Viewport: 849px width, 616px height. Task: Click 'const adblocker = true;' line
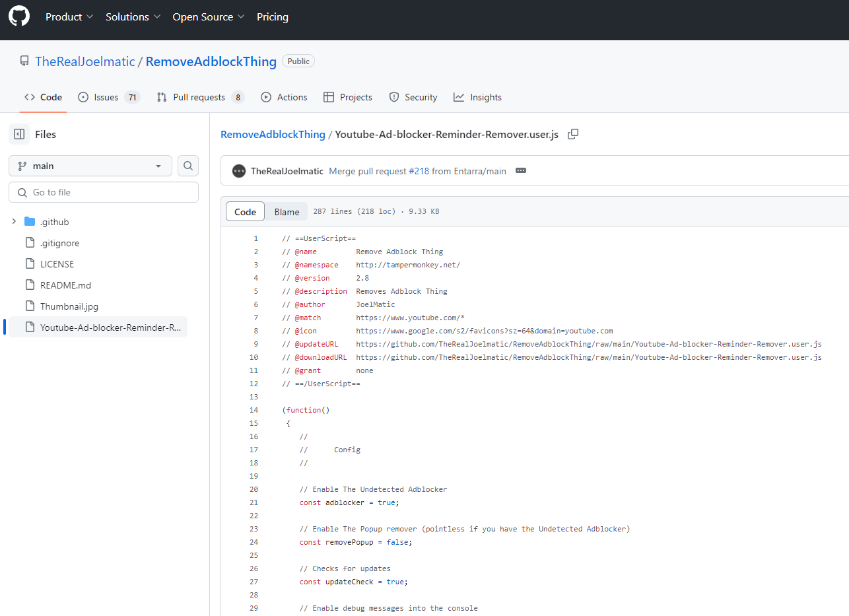point(349,502)
